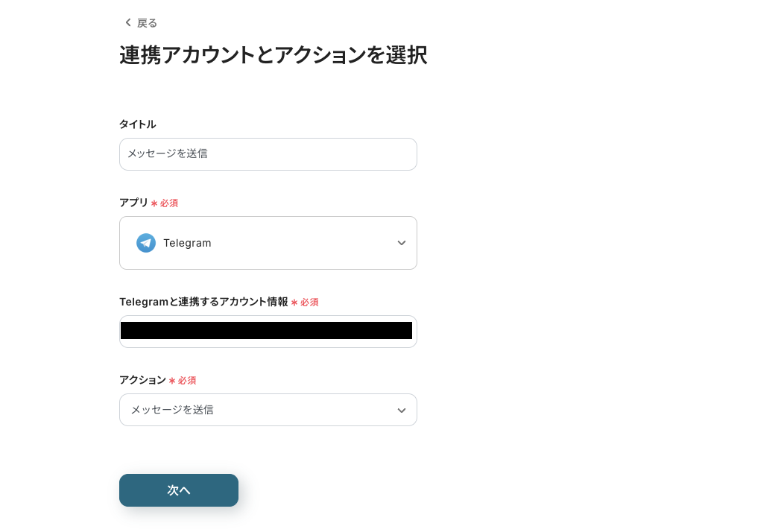
Task: Click the red asterisk beside アプリ
Action: click(154, 203)
